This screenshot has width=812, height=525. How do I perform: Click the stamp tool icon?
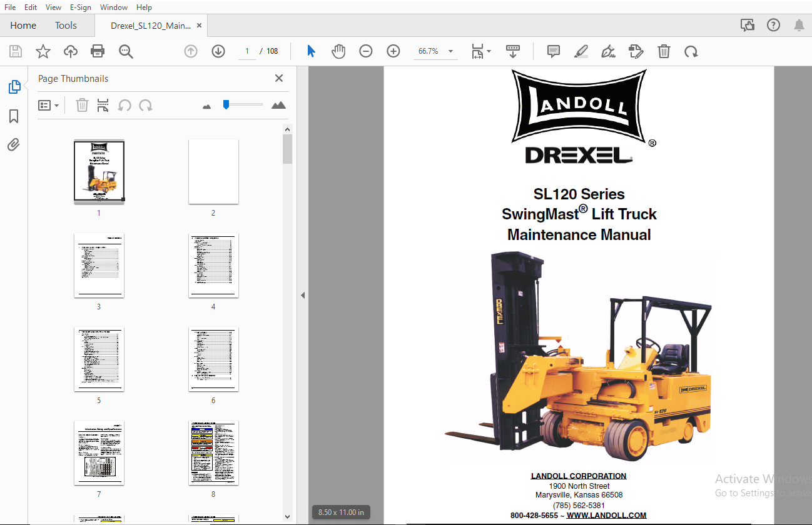click(636, 51)
